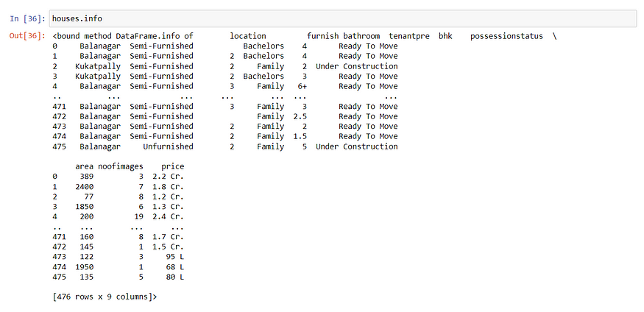This screenshot has height=312, width=644.
Task: Click the 'bhk' column header
Action: point(445,36)
